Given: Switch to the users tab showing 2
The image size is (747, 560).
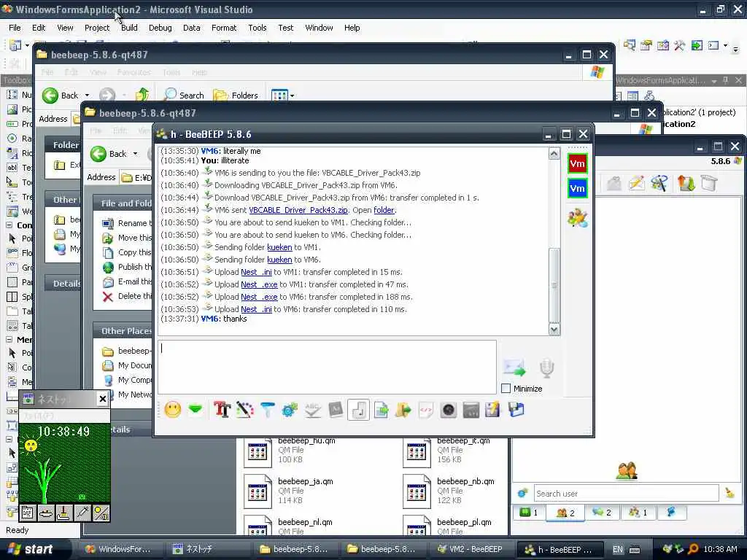Looking at the screenshot, I should coord(565,513).
